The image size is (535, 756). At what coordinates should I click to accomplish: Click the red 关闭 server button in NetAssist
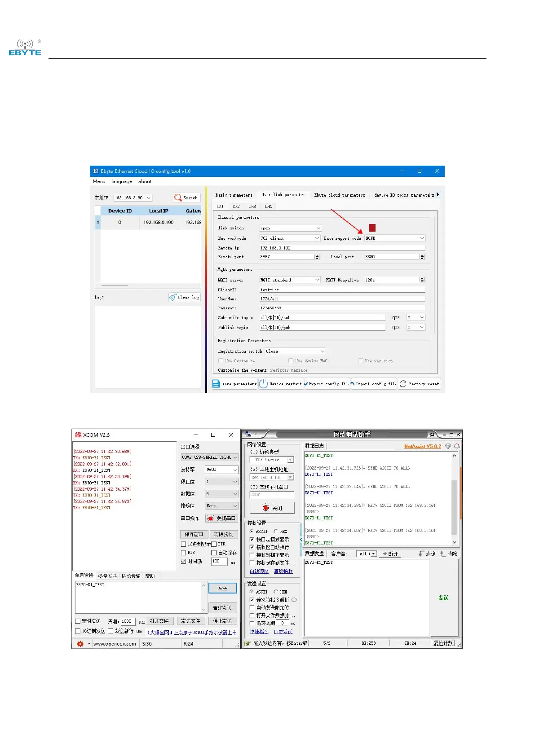click(x=272, y=508)
